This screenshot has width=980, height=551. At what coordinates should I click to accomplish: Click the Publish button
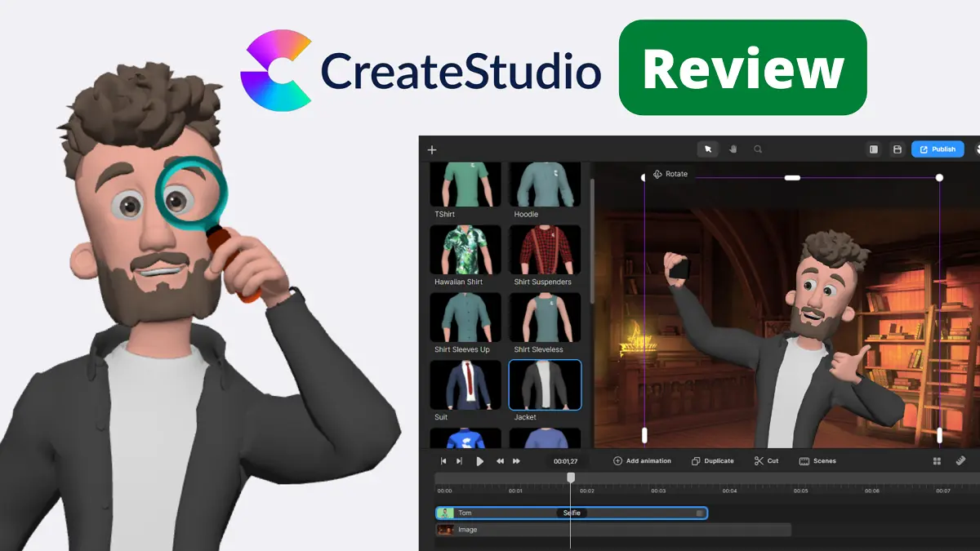point(938,149)
